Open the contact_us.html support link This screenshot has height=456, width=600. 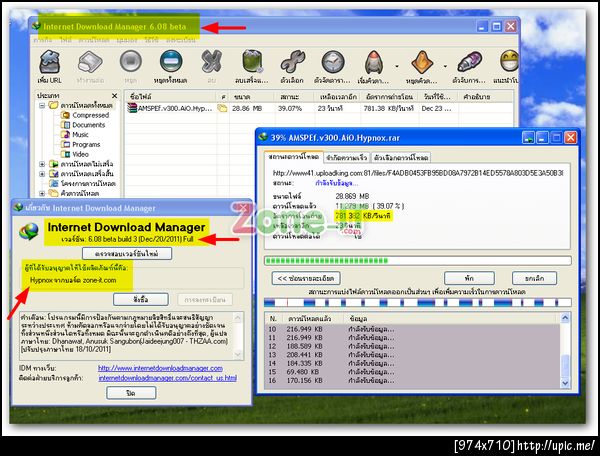click(168, 378)
